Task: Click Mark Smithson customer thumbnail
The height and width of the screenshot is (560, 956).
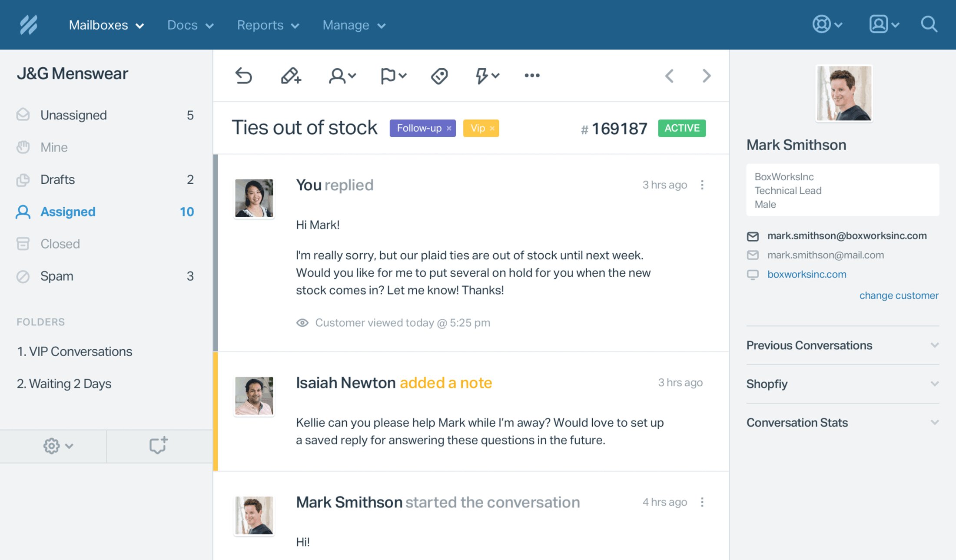Action: click(843, 93)
